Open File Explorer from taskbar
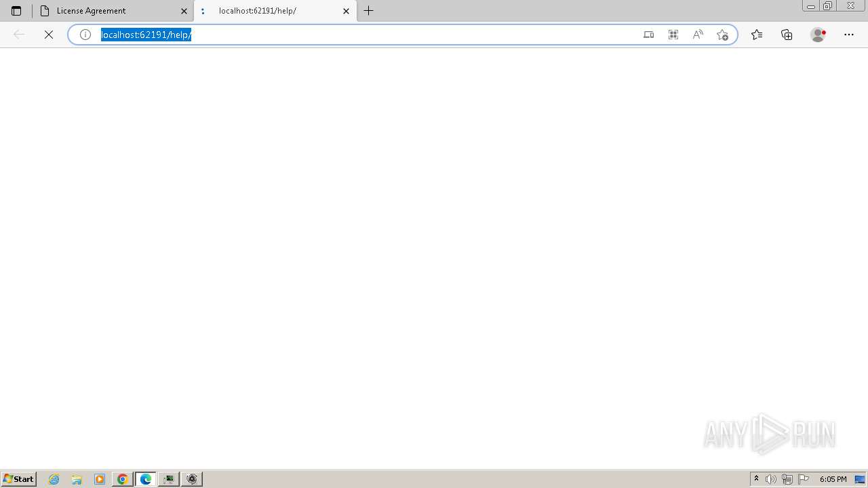Screen dimensions: 868x488 click(x=77, y=479)
